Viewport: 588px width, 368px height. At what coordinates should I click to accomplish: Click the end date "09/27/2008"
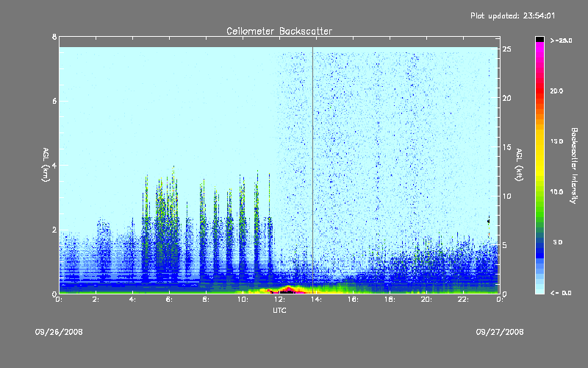pos(500,332)
